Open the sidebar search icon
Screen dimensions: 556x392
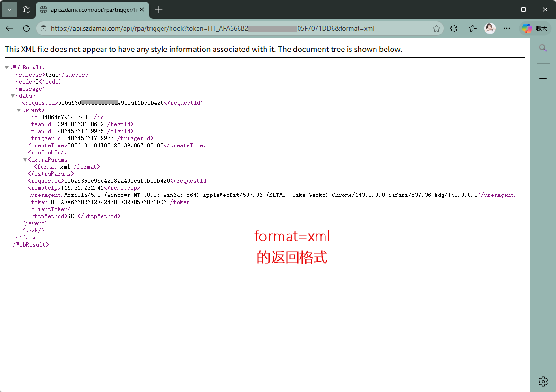(543, 48)
